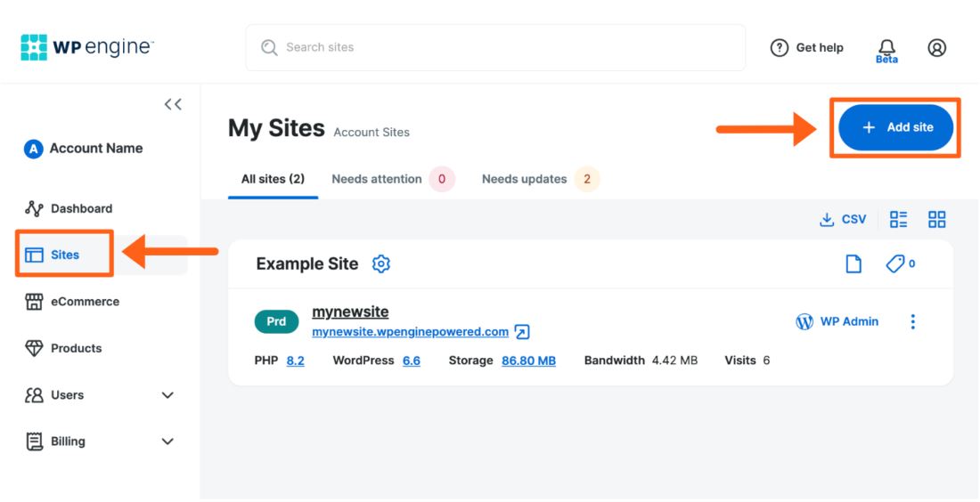Screen dimensions: 980x502
Task: Open the user profile icon
Action: coord(936,47)
